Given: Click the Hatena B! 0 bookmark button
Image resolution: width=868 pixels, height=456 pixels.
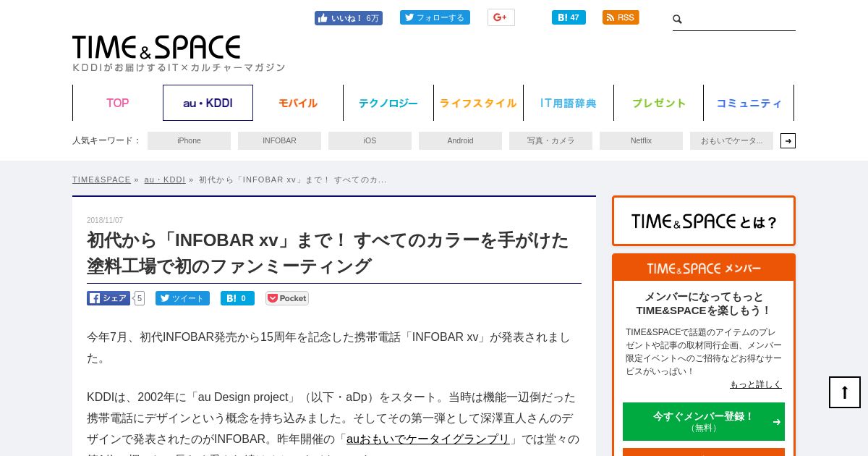Looking at the screenshot, I should pos(237,298).
